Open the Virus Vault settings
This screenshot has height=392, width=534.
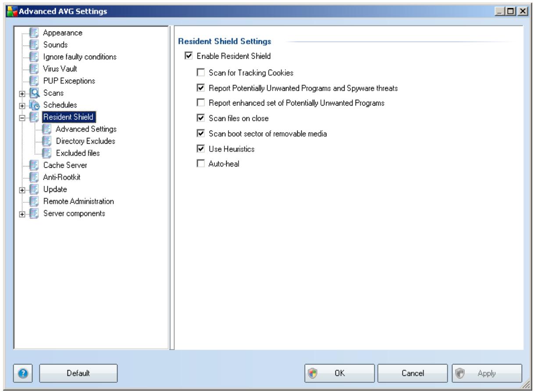[59, 69]
